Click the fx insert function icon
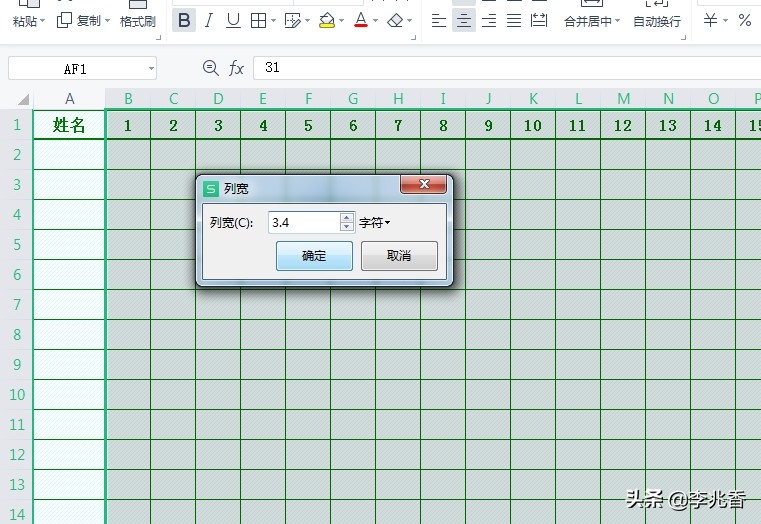This screenshot has height=524, width=761. [x=236, y=68]
